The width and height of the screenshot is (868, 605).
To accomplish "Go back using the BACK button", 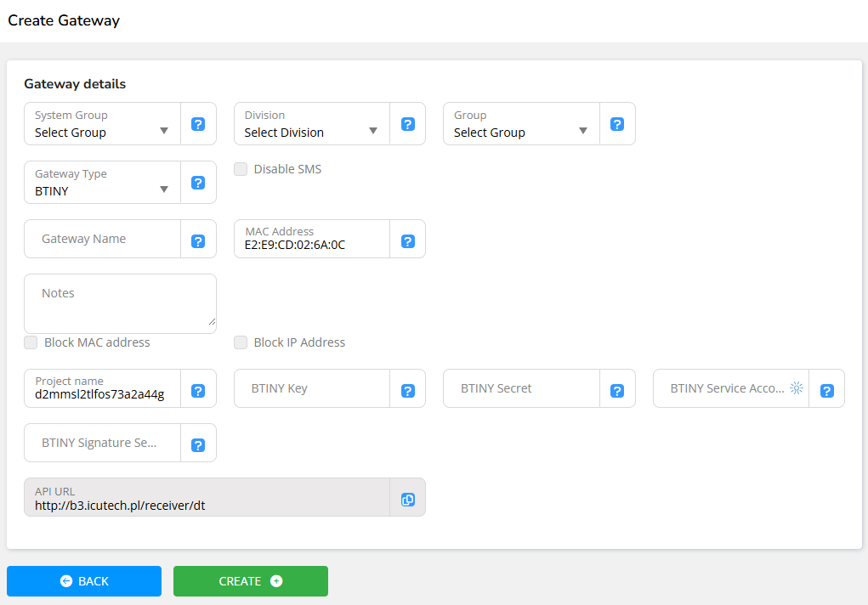I will tap(84, 581).
